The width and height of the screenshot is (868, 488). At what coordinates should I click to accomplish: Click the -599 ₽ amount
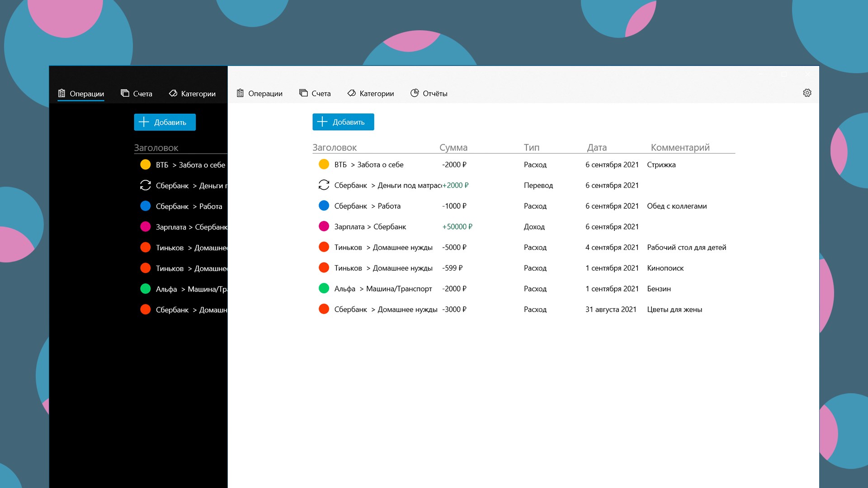tap(453, 268)
